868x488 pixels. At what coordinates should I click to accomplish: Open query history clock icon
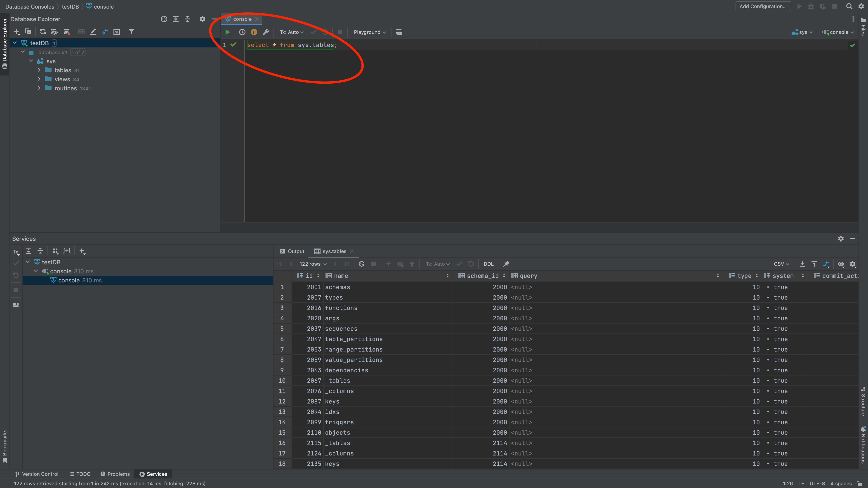pos(242,32)
